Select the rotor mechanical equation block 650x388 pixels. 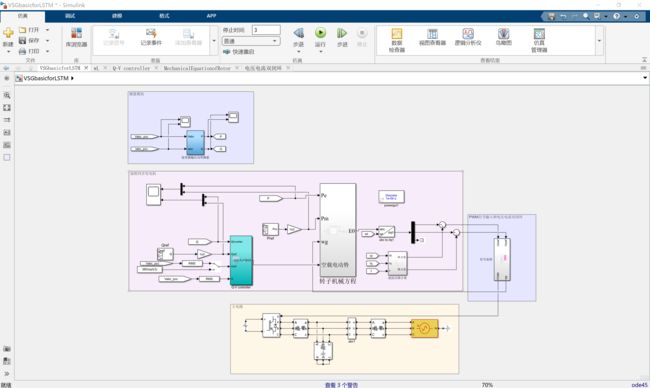click(338, 230)
